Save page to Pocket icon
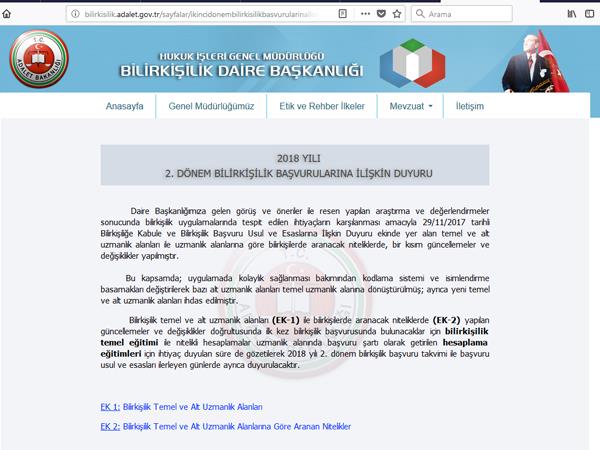 tap(381, 14)
